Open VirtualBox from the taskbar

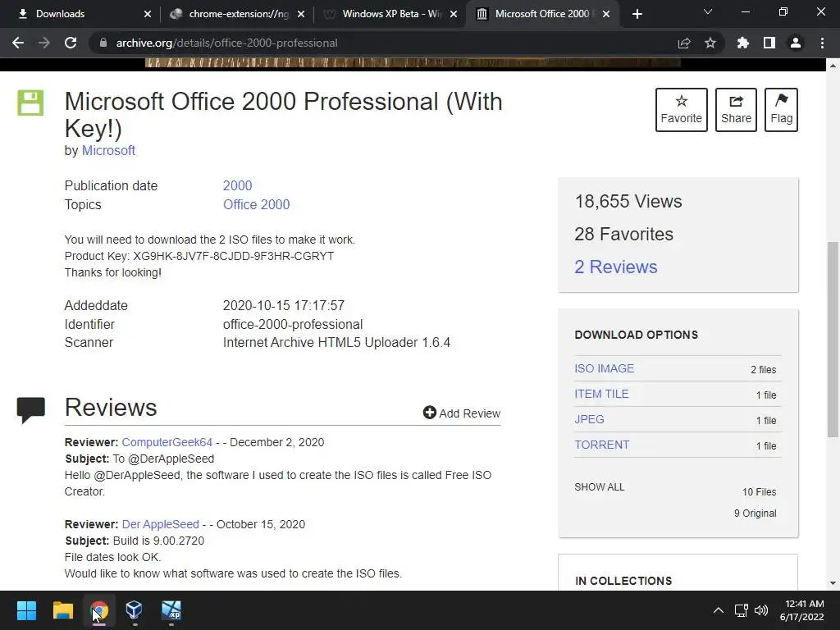point(134,610)
